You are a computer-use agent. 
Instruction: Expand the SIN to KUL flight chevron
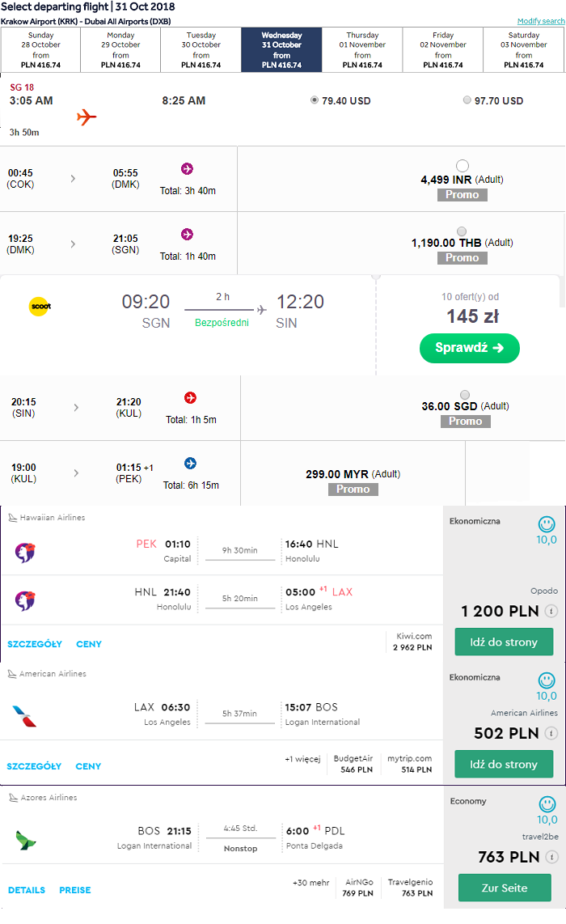coord(76,407)
